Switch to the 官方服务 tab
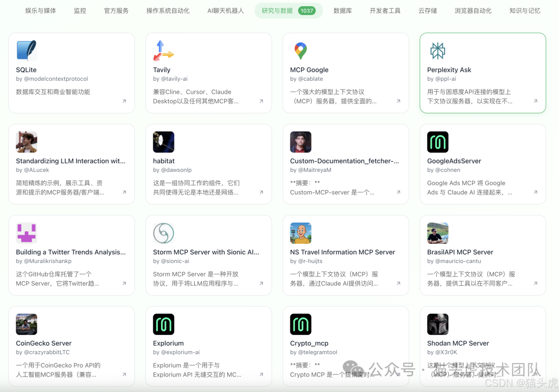 116,11
